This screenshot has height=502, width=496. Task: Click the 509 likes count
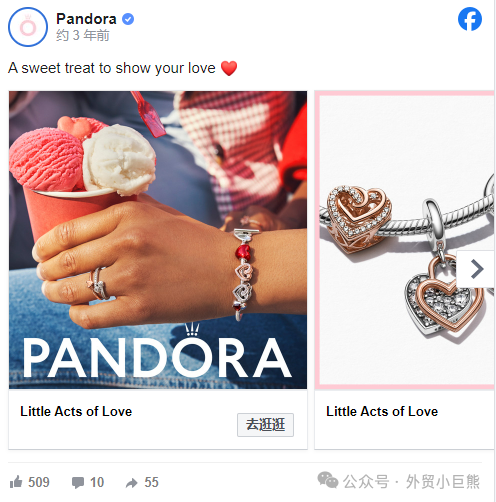click(x=39, y=482)
